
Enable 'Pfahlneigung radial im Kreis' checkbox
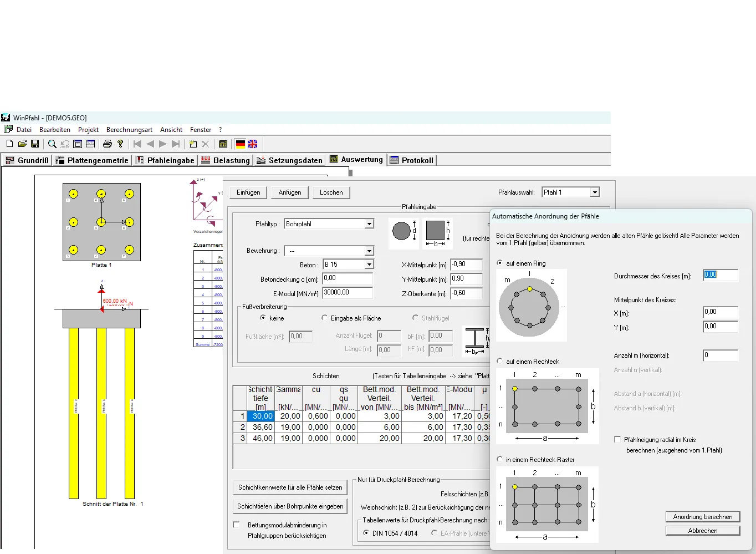pyautogui.click(x=617, y=439)
